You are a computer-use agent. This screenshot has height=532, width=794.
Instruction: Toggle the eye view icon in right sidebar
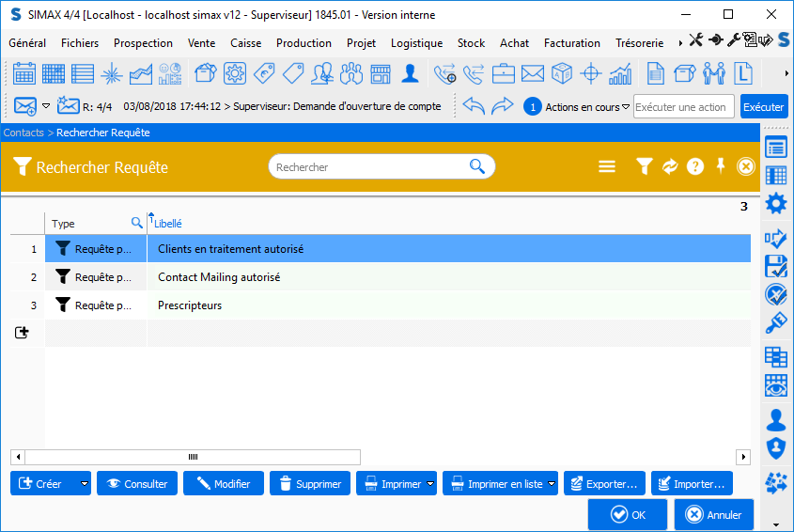[776, 385]
